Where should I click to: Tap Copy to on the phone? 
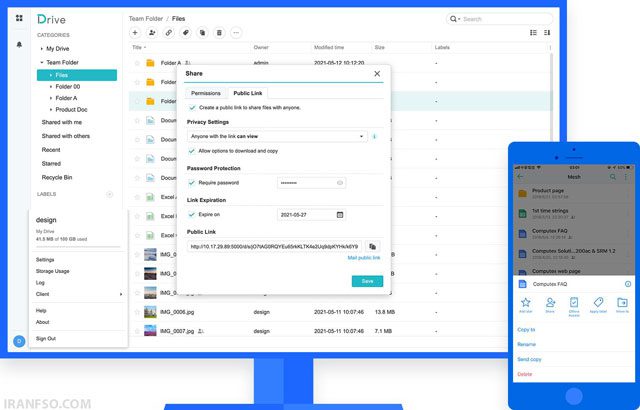526,330
